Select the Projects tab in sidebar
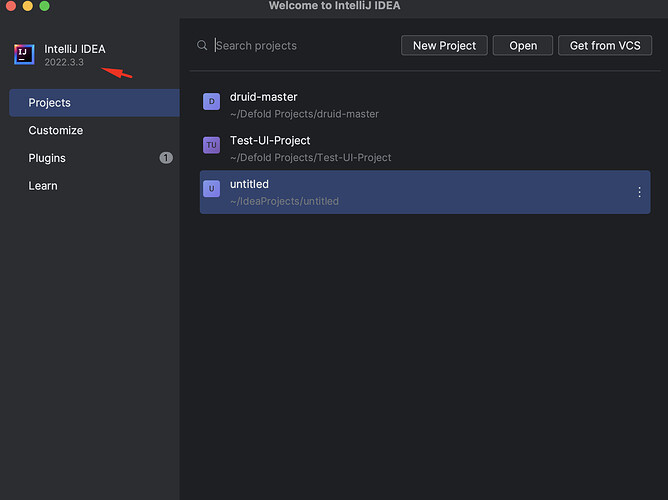This screenshot has height=500, width=668. [49, 103]
